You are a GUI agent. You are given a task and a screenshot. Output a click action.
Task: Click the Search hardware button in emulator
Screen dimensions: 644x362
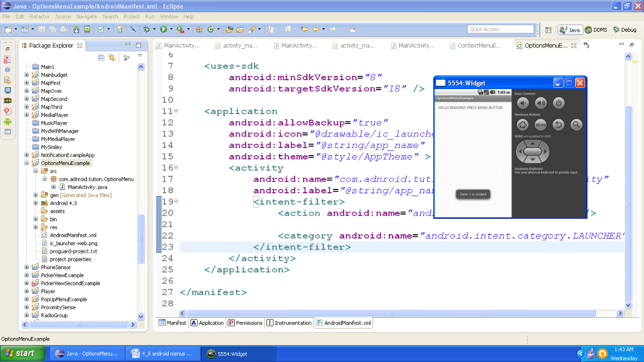(576, 124)
